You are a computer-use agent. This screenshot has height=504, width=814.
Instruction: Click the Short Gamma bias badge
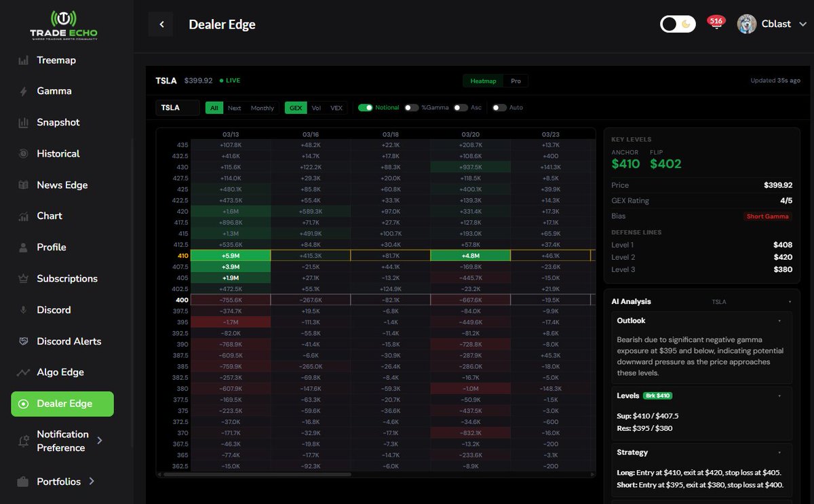pyautogui.click(x=768, y=216)
